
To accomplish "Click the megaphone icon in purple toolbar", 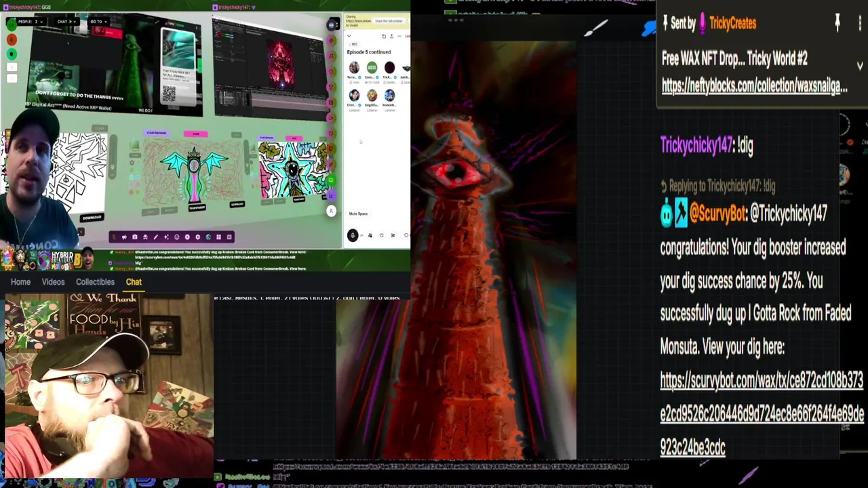I will [124, 237].
